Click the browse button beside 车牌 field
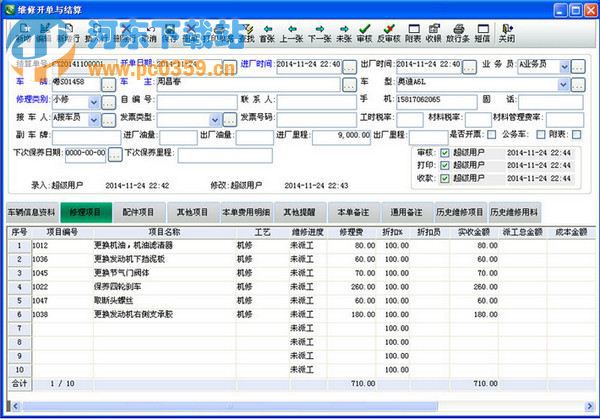 [108, 85]
